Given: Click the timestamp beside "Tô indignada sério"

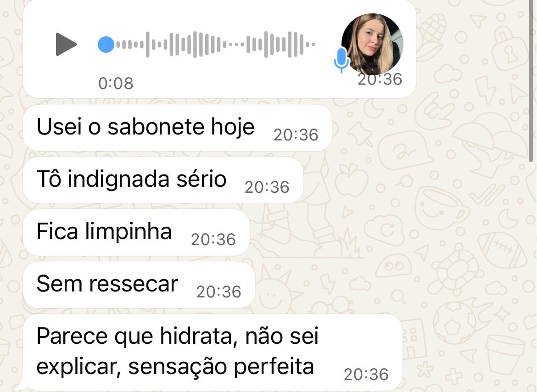Looking at the screenshot, I should tap(267, 187).
